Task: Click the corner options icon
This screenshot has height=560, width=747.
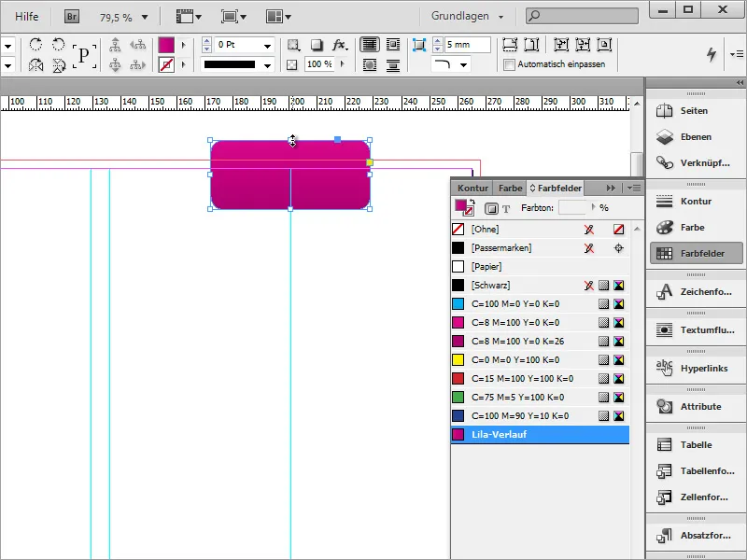Action: (x=418, y=45)
